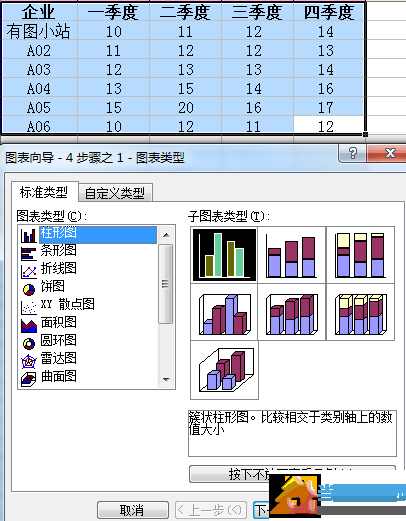Select the 一季度 value 15 in row A05

[x=113, y=107]
